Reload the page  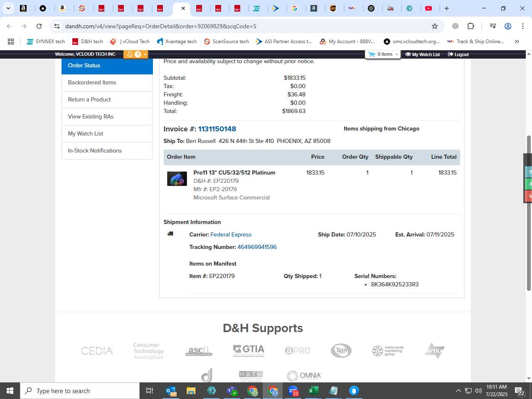pyautogui.click(x=39, y=26)
